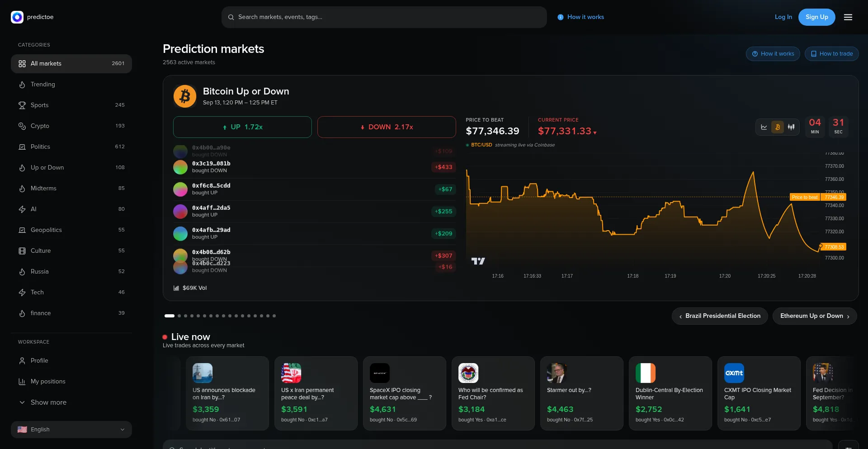Select the first active carousel indicator
This screenshot has width=868, height=449.
click(x=170, y=316)
